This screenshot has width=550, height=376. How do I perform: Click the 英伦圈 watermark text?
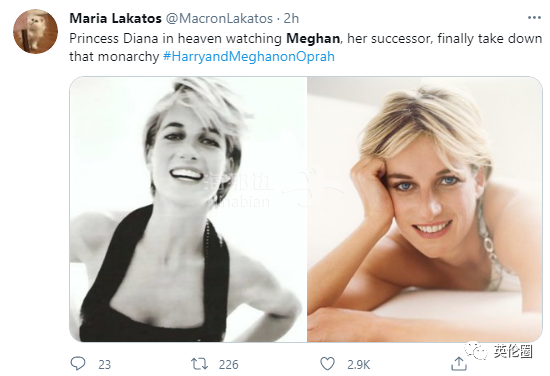[513, 351]
